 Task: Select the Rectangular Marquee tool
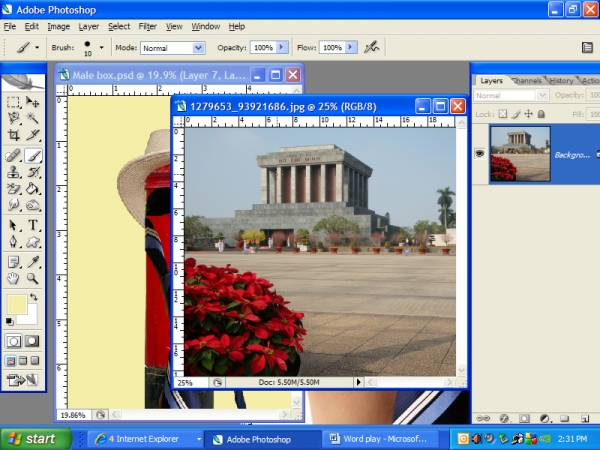[13, 102]
